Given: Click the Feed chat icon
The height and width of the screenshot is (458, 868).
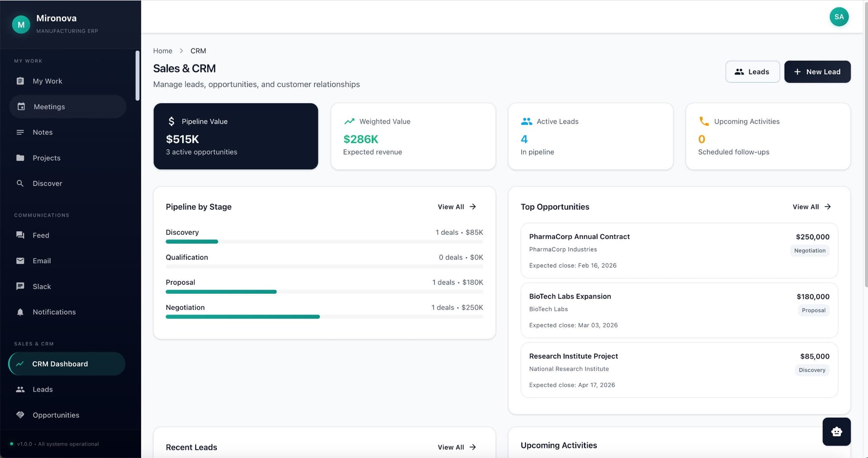Looking at the screenshot, I should tap(21, 235).
